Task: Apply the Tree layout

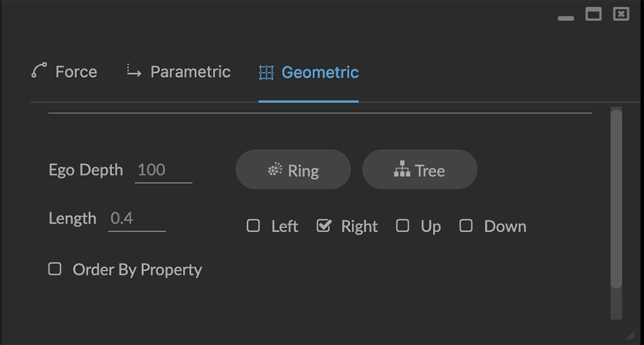Action: [x=420, y=170]
